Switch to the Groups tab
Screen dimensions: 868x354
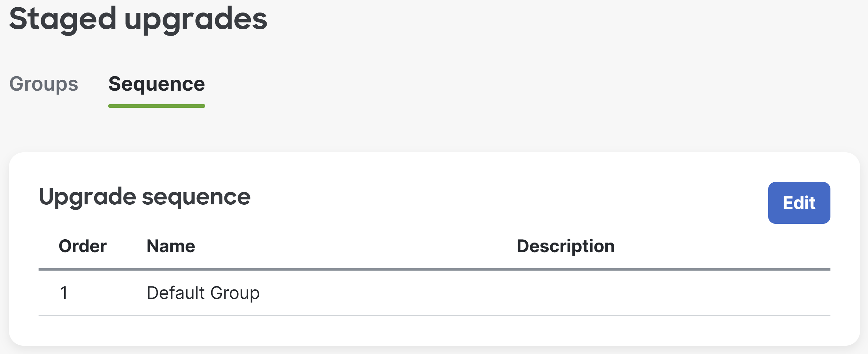pyautogui.click(x=43, y=84)
